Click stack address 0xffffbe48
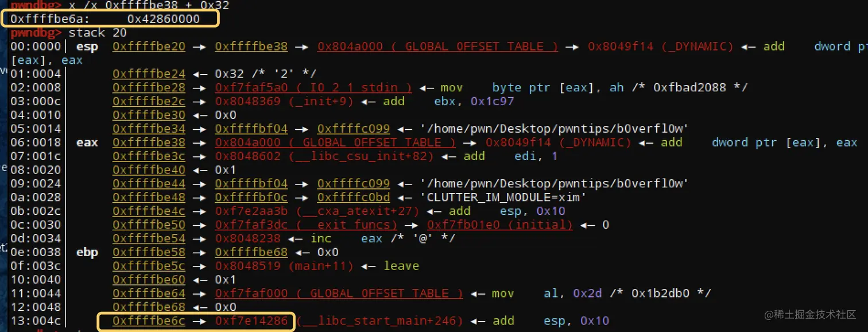868x332 pixels. click(x=149, y=198)
